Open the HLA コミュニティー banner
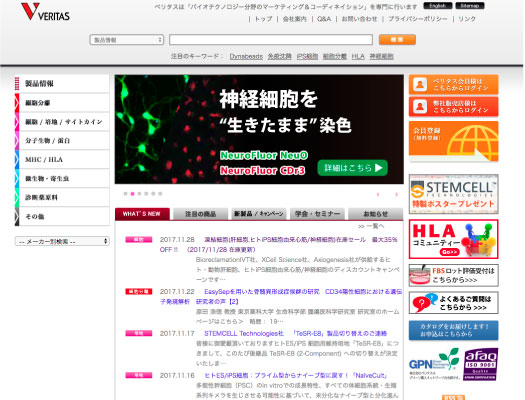Viewport: 525px width, 400px height. (x=453, y=239)
